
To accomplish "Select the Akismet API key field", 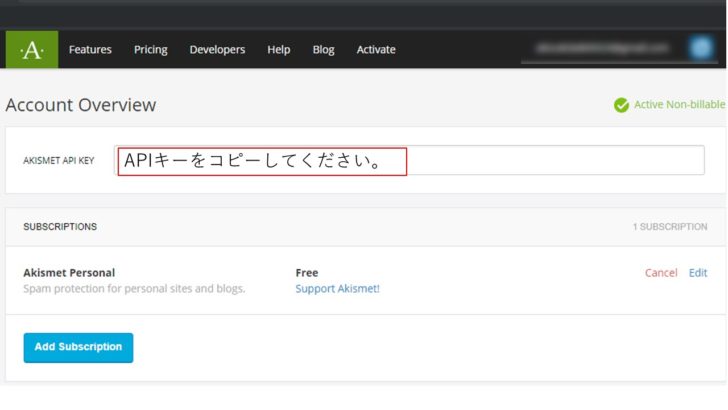I will click(409, 161).
